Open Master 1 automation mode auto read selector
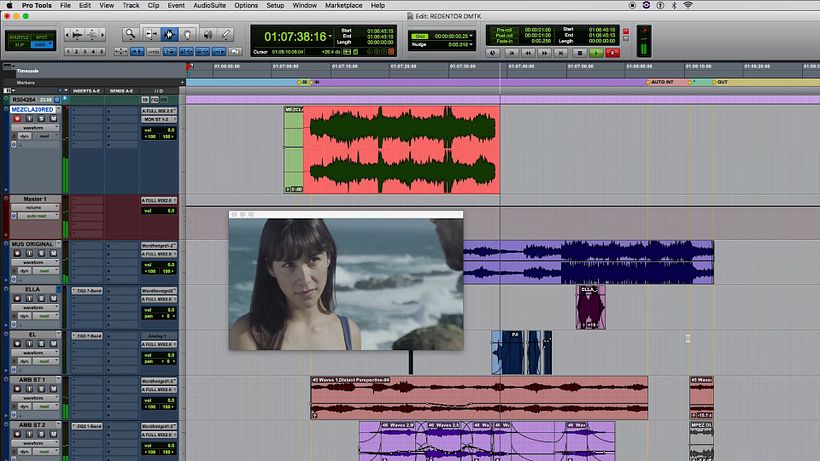The image size is (820, 461). (x=37, y=216)
